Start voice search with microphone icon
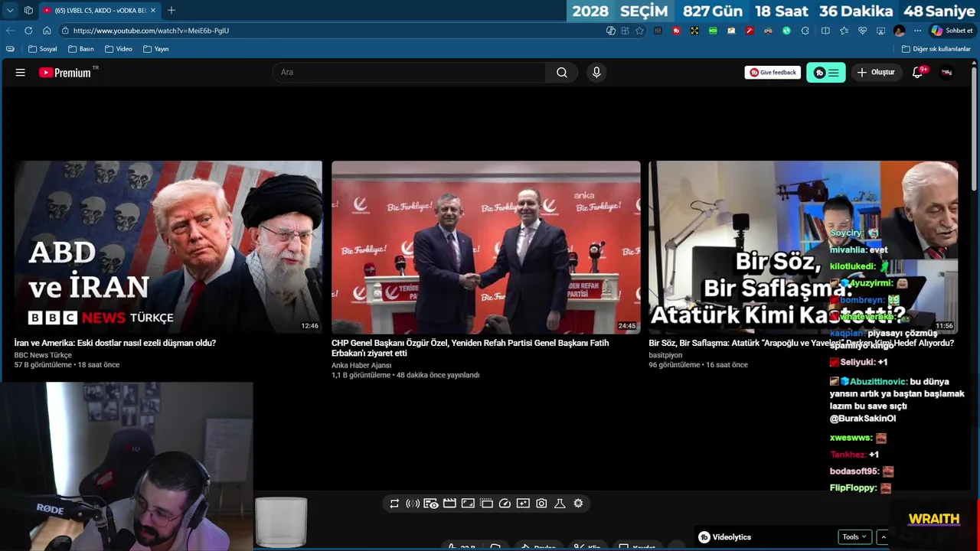Screen dimensions: 980x551 [x=596, y=73]
